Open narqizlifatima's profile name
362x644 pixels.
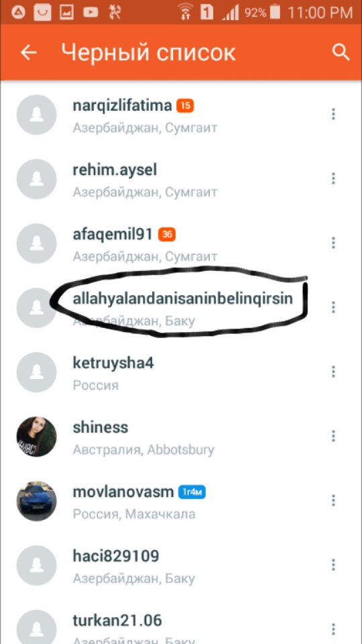point(122,106)
